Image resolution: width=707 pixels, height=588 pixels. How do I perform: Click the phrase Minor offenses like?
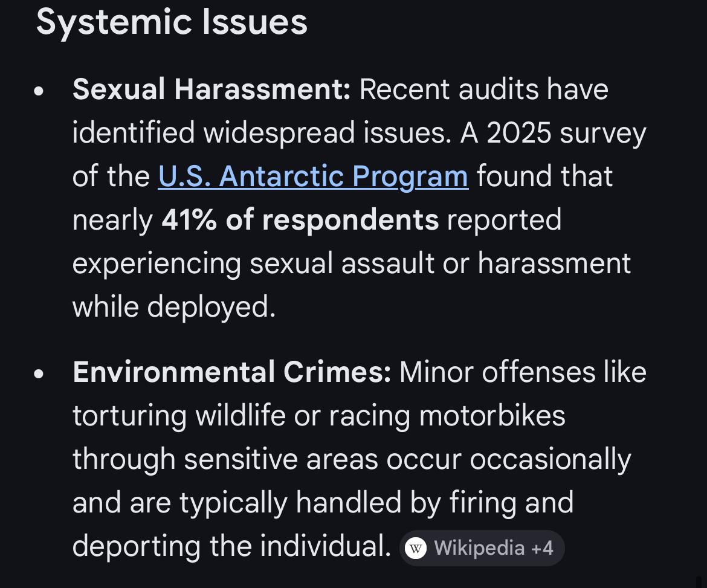click(523, 372)
